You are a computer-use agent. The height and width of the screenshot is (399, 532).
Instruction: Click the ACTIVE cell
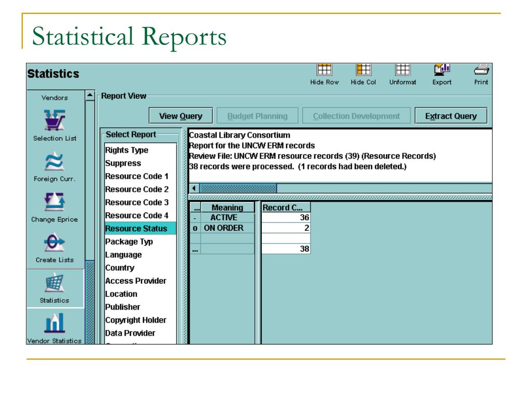coord(228,218)
